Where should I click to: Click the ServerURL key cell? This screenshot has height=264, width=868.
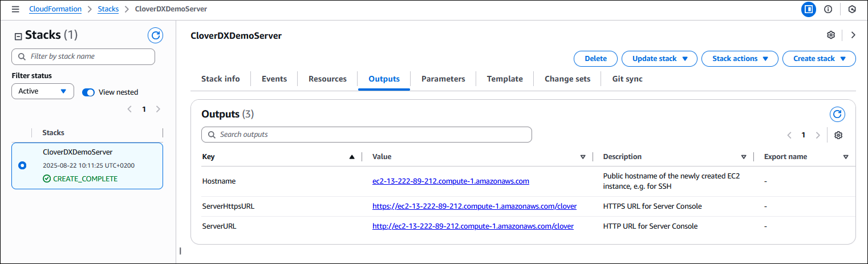219,226
